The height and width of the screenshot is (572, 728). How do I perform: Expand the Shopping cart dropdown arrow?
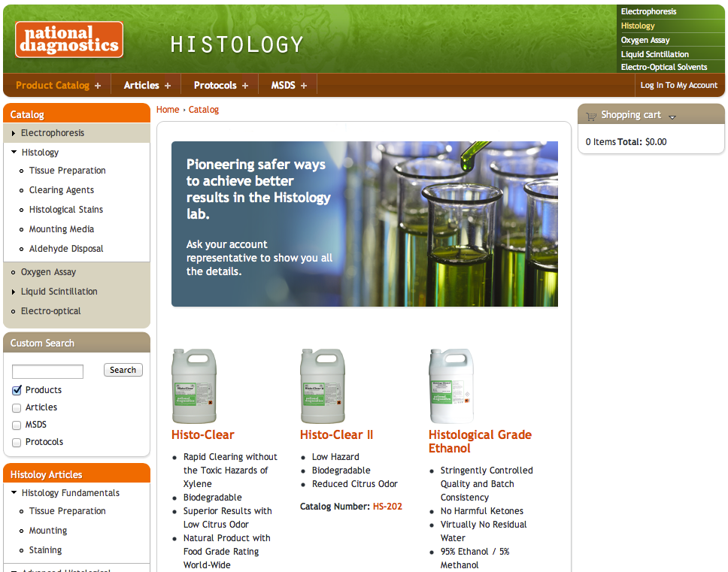[672, 117]
